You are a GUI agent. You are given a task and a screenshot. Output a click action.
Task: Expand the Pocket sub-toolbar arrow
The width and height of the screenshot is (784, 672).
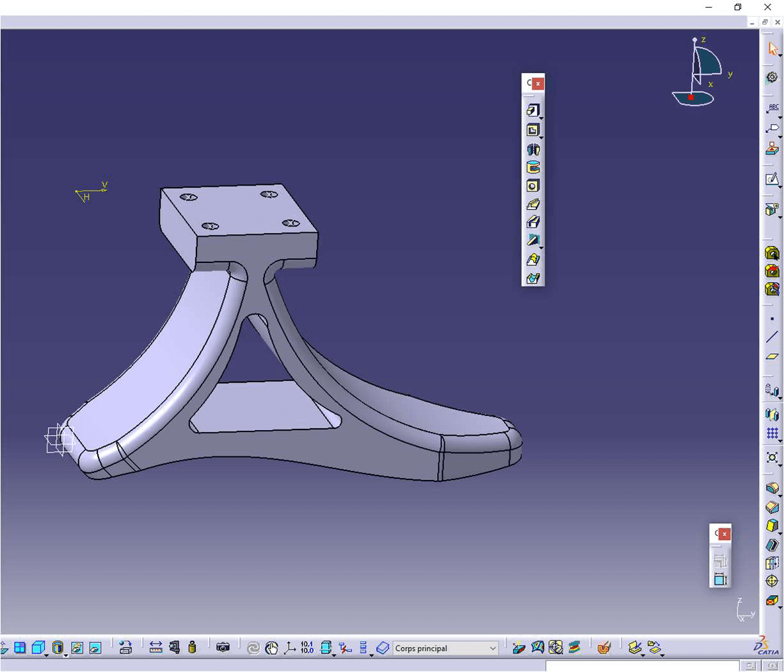tap(541, 138)
